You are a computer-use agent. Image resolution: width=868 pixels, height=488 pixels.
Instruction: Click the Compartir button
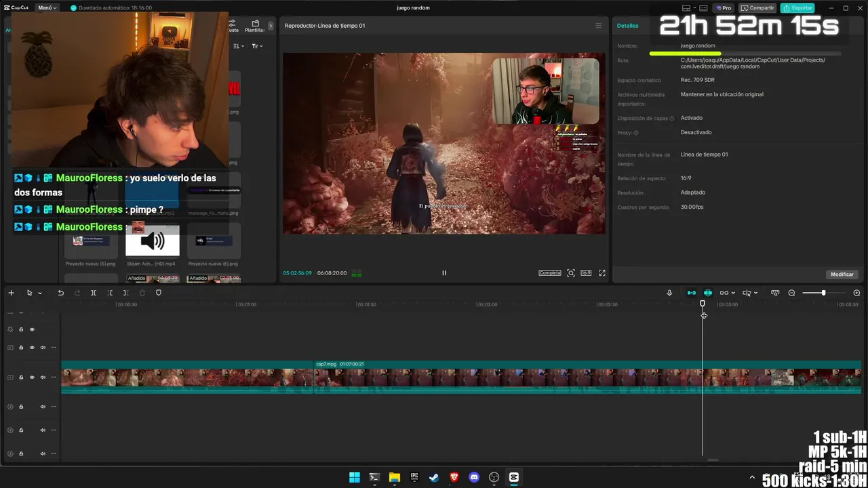click(757, 8)
